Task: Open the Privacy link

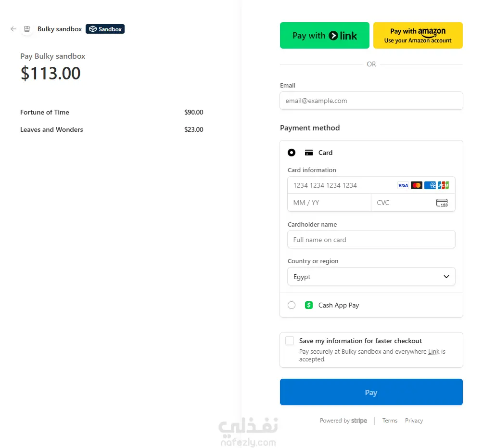Action: coord(414,421)
